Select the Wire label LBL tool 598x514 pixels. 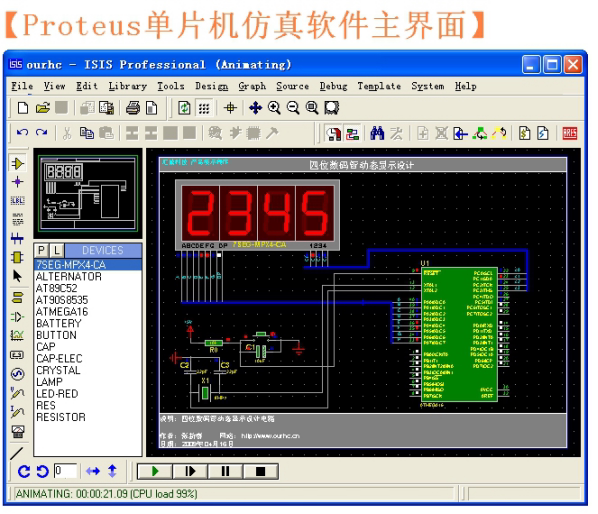pos(18,201)
